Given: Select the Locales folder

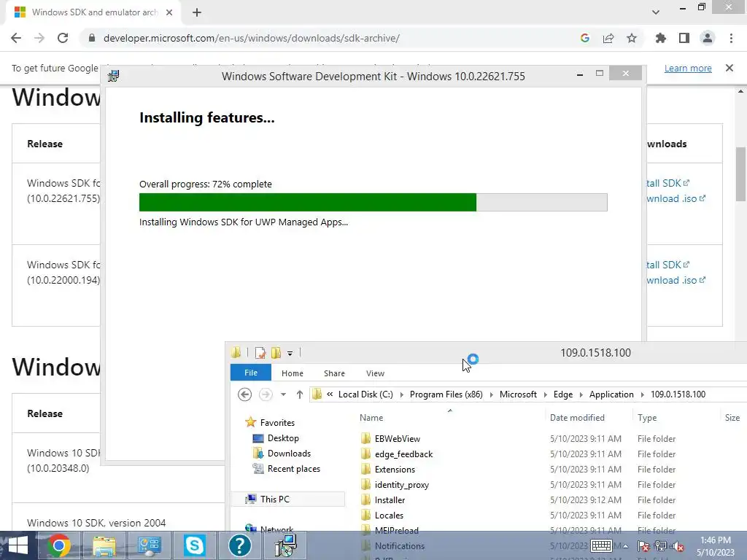Looking at the screenshot, I should [x=389, y=515].
